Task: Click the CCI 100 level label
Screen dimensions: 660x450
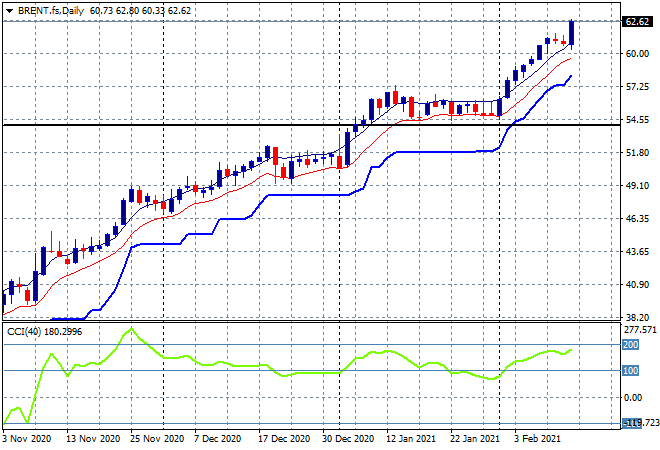Action: point(631,371)
